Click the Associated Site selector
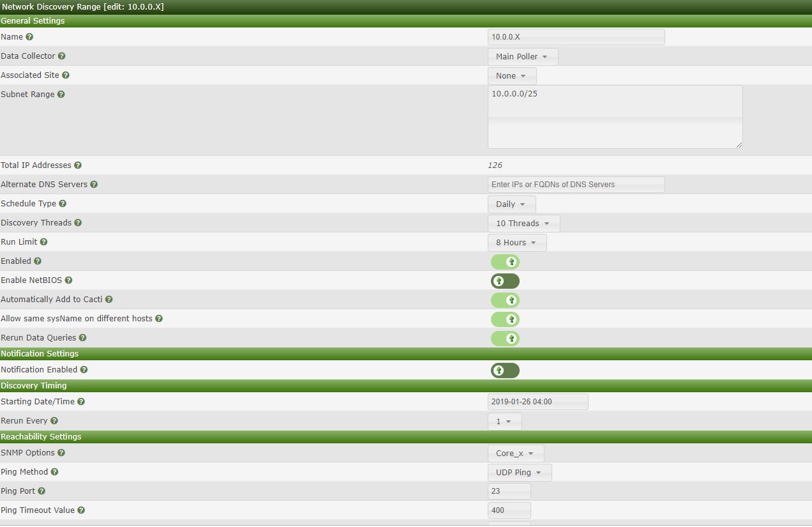Screen dimensions: 812x527 [511, 75]
